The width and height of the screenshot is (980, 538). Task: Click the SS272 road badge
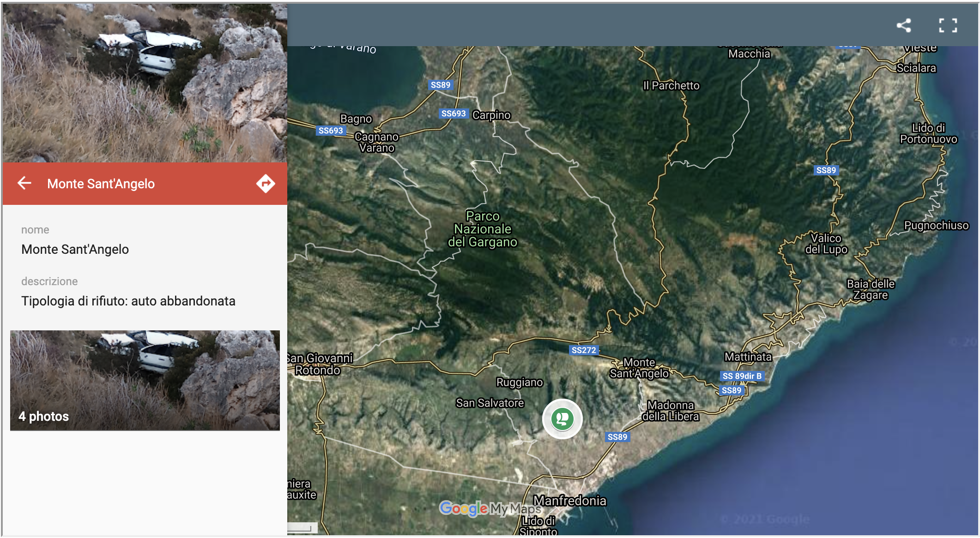[x=584, y=350]
